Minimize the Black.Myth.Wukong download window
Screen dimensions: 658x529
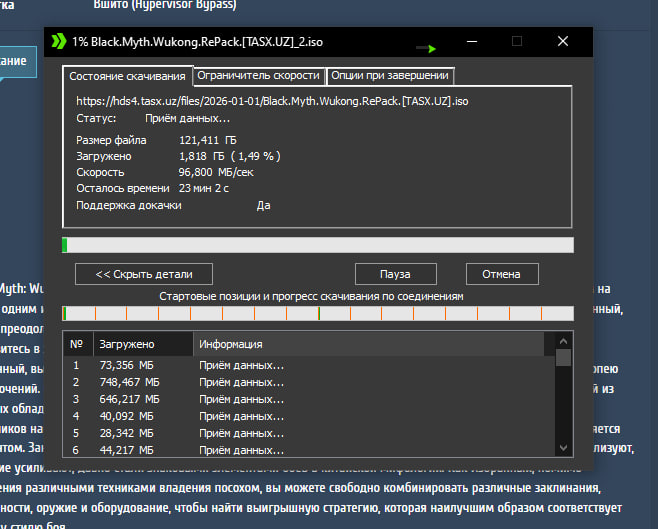point(470,42)
